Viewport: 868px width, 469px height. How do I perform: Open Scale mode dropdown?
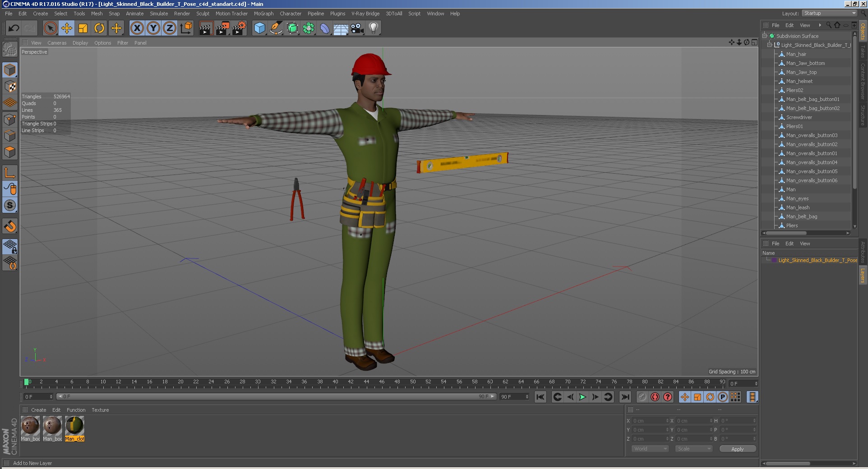pos(693,449)
